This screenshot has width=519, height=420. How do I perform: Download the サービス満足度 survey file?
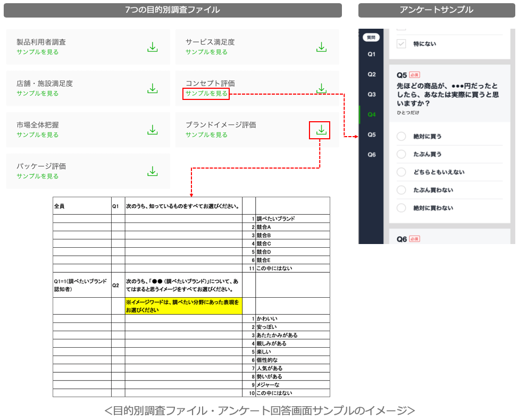click(x=321, y=47)
